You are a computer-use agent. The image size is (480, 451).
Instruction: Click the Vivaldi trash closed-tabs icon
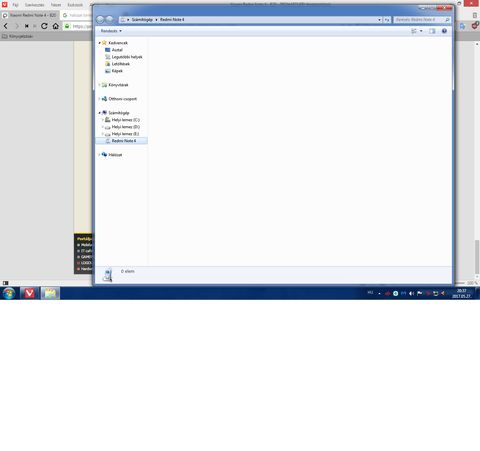475,15
